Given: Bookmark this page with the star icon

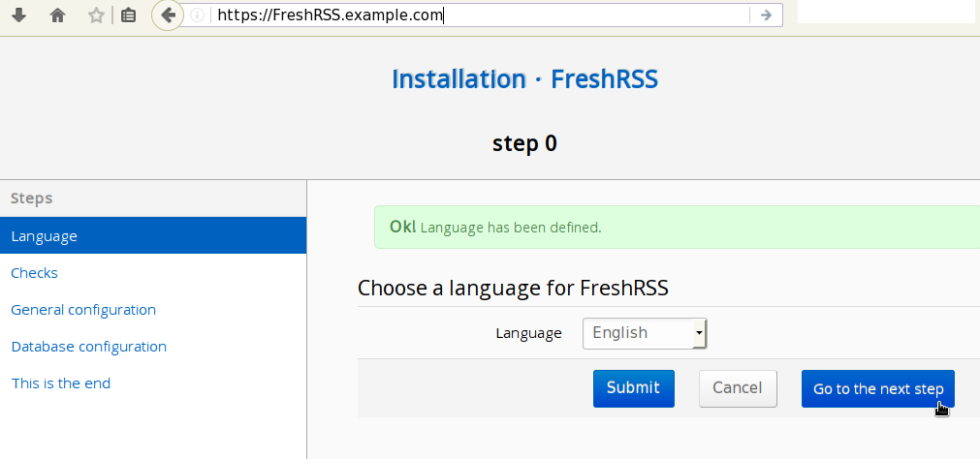Looking at the screenshot, I should click(x=95, y=15).
